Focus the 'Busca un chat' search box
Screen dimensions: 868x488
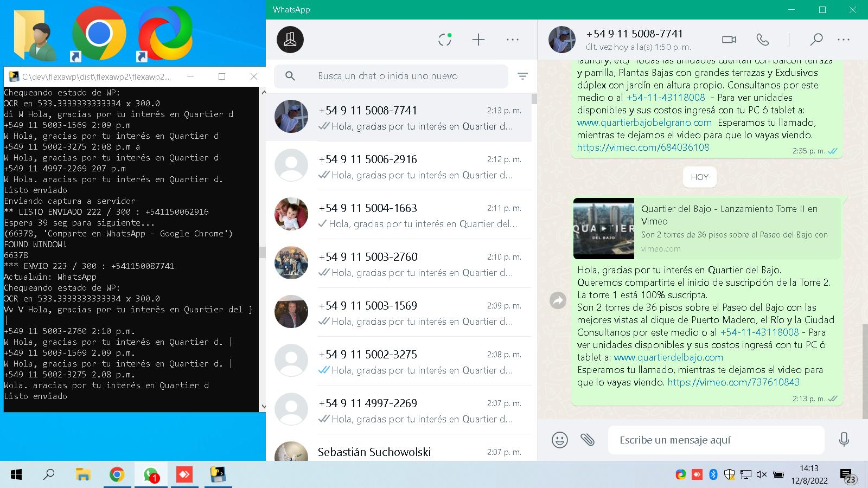point(391,76)
